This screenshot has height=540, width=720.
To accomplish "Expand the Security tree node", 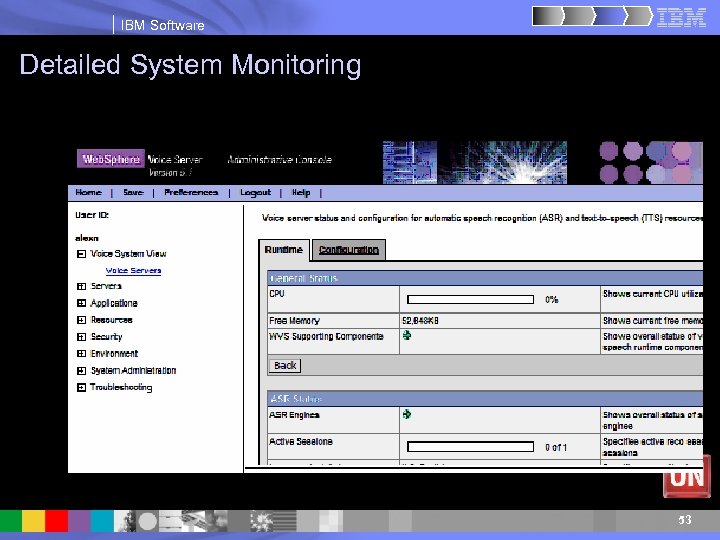I will pyautogui.click(x=81, y=337).
